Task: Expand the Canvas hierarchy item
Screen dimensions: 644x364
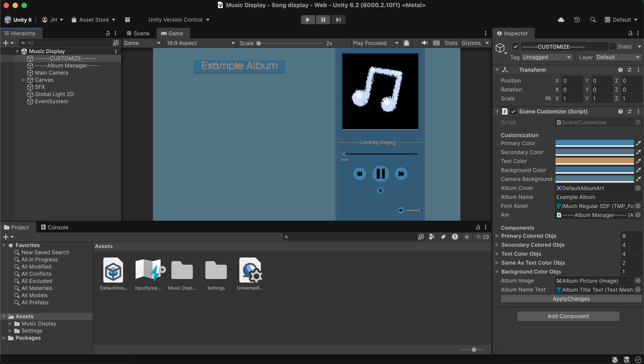Action: point(23,80)
